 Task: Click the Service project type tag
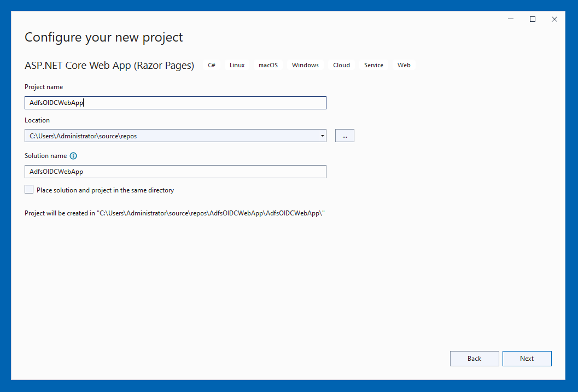click(x=373, y=65)
